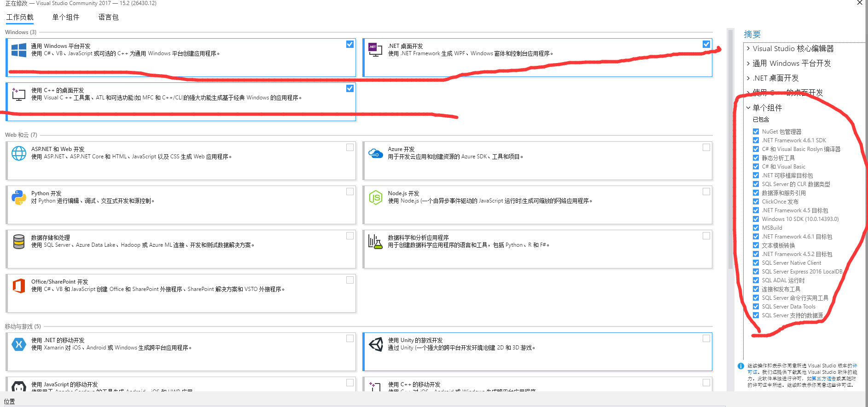Click the 摘要 summary heading
Image resolution: width=868 pixels, height=407 pixels.
752,34
